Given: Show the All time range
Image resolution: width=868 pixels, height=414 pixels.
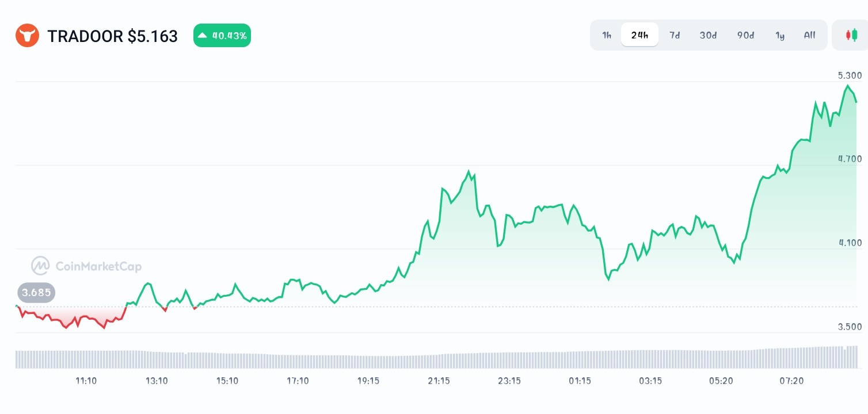Looking at the screenshot, I should coord(809,35).
